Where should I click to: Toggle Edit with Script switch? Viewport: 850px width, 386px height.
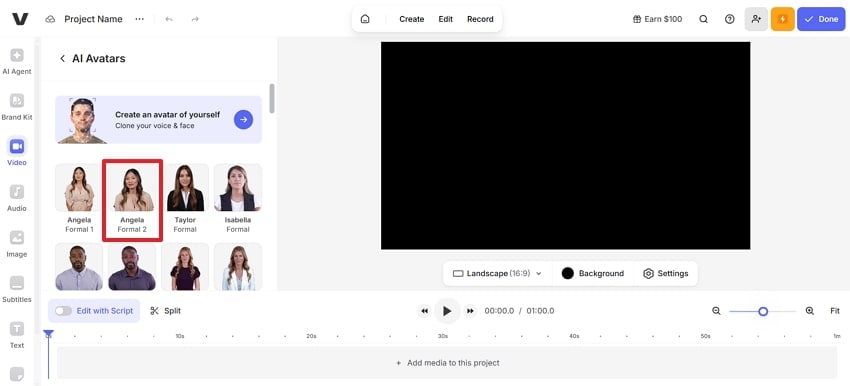(x=63, y=311)
